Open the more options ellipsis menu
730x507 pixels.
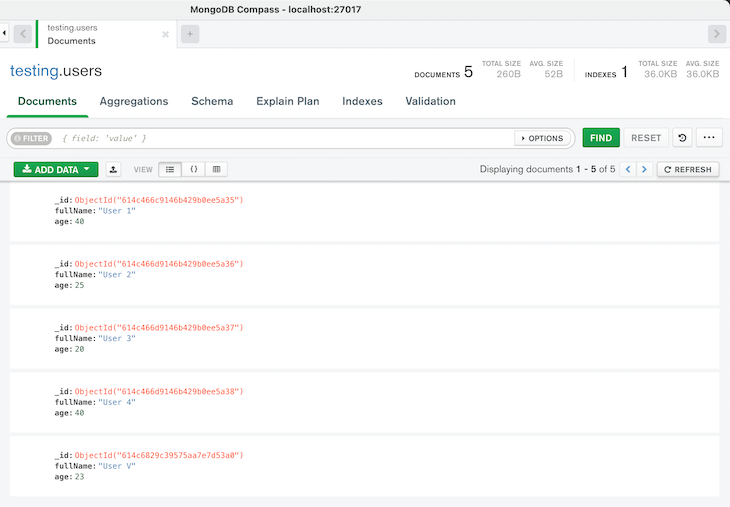point(709,138)
